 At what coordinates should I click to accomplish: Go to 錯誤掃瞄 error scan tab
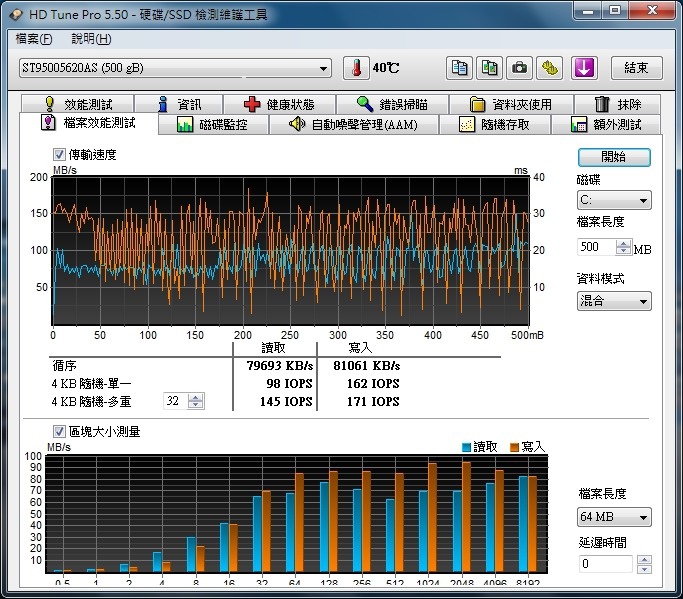point(392,104)
